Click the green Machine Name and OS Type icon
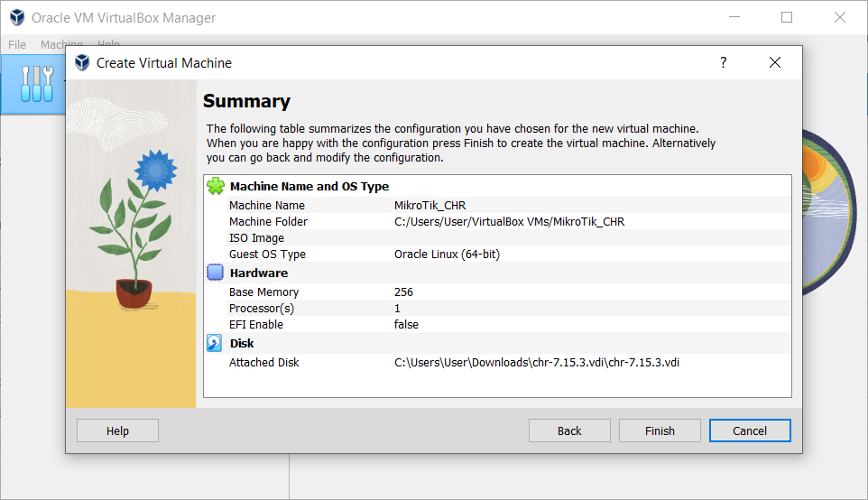Viewport: 868px width, 500px height. point(216,186)
